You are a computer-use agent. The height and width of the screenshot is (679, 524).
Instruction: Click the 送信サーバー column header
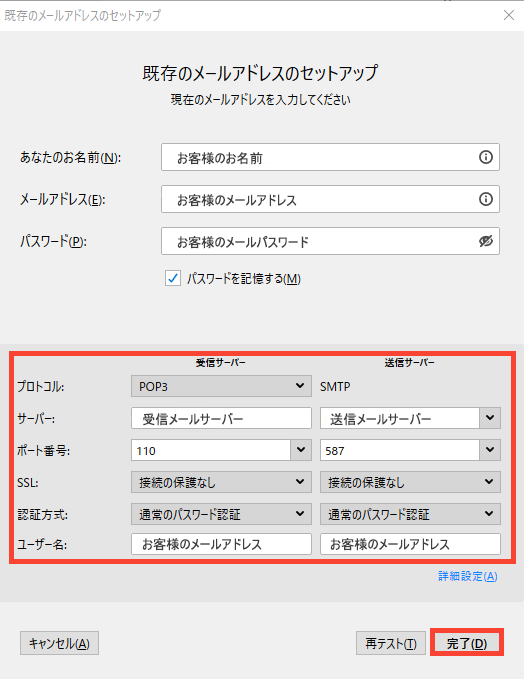(x=409, y=362)
